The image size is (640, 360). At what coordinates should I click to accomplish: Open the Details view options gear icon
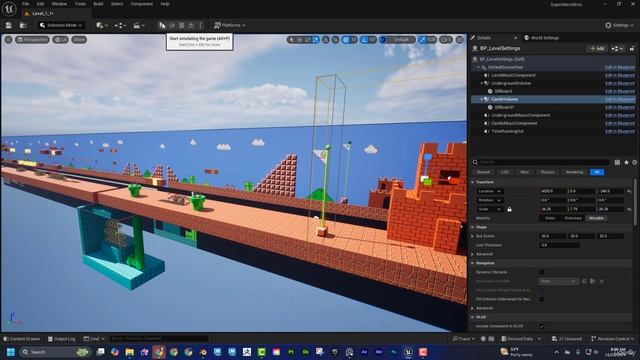635,162
